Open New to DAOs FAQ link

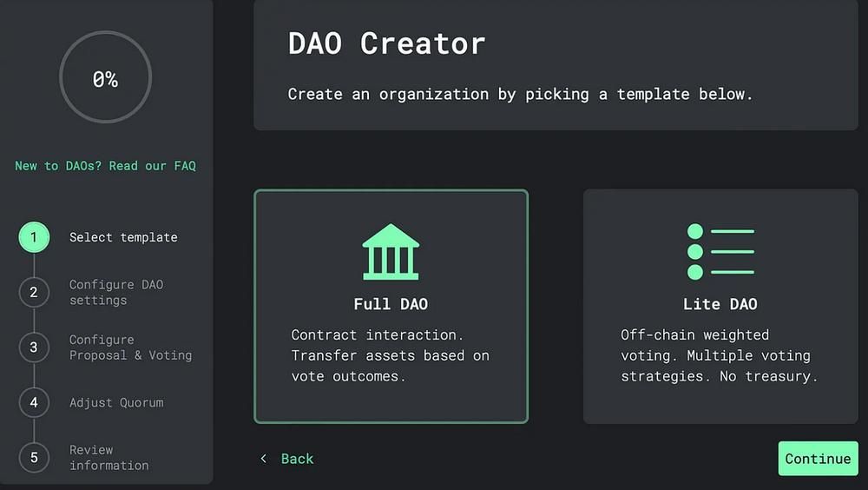105,166
